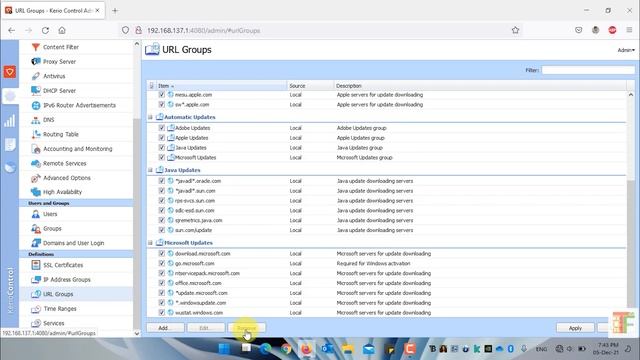Open Time Ranges definitions
This screenshot has height=360, width=640.
[x=60, y=309]
